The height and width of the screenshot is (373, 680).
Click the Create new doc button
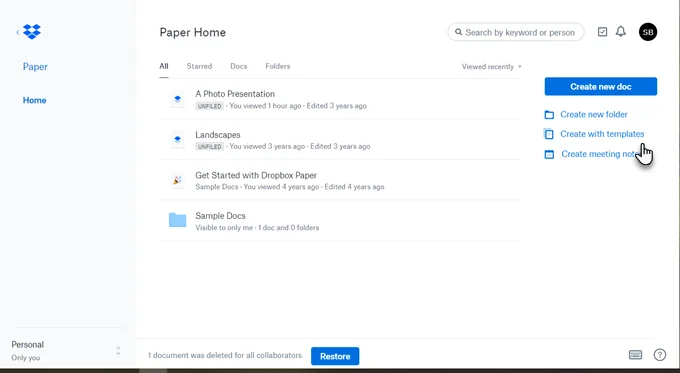(x=601, y=86)
